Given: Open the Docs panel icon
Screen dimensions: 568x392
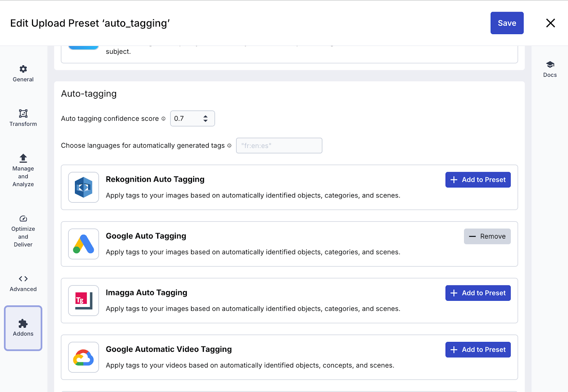Looking at the screenshot, I should 550,69.
